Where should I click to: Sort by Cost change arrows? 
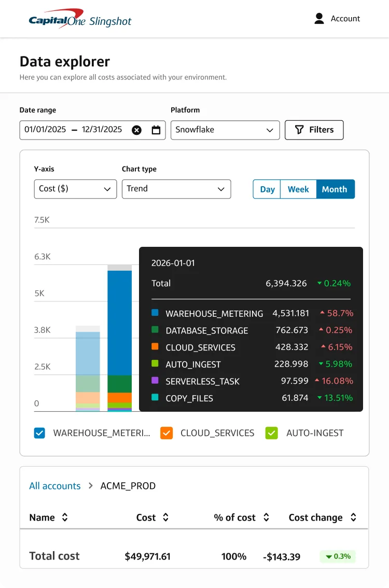click(353, 517)
